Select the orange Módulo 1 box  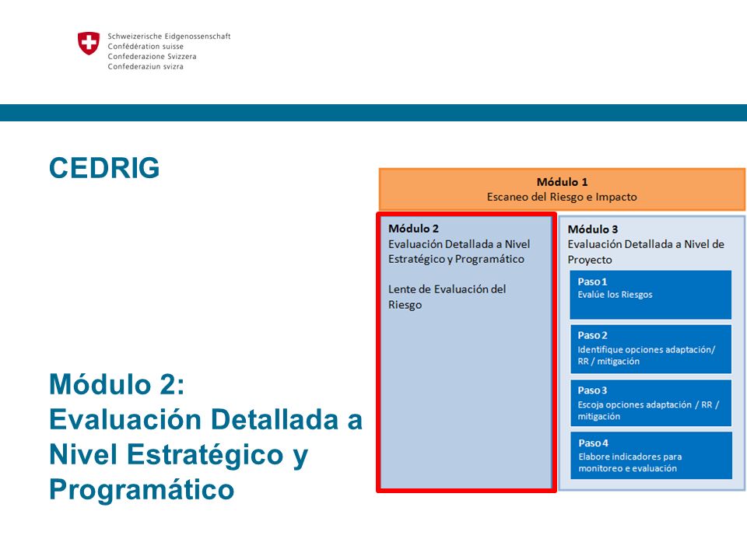(562, 189)
